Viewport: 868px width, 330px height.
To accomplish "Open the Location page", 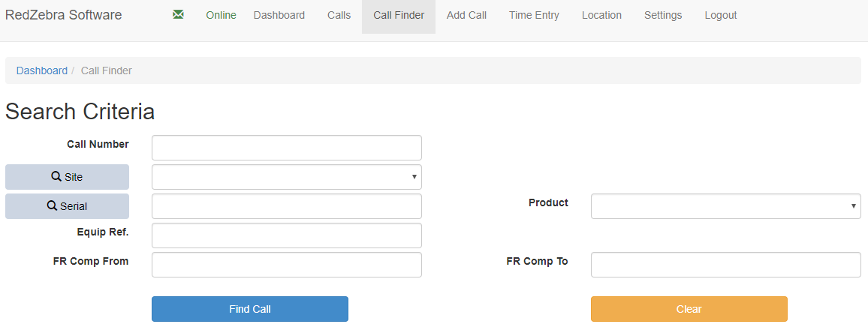I will (601, 15).
